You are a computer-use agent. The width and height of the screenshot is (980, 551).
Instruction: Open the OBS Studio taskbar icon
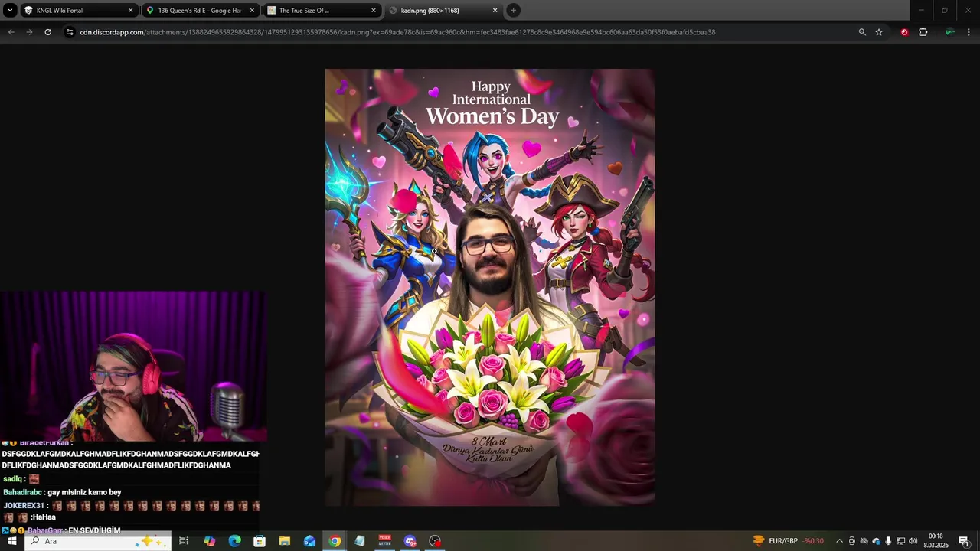[435, 541]
